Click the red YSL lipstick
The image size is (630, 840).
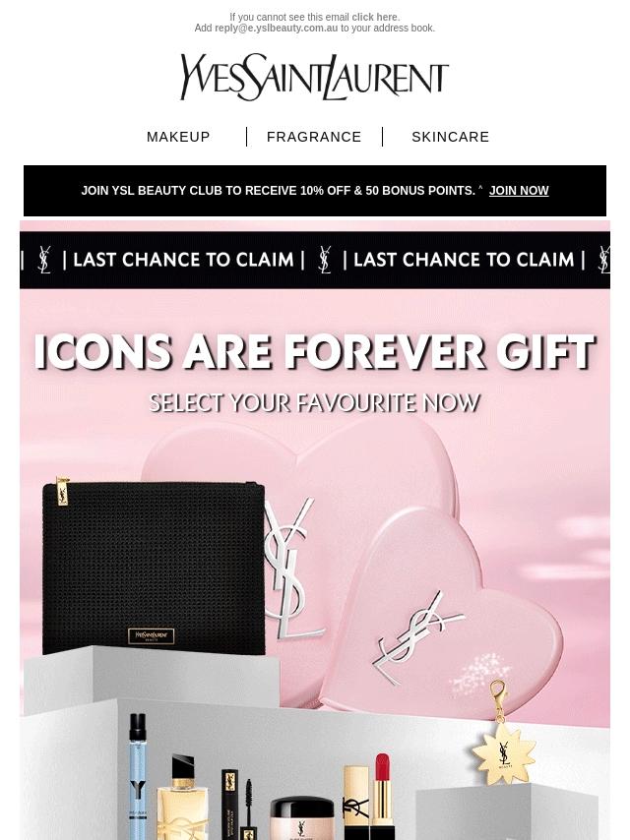coord(382,796)
